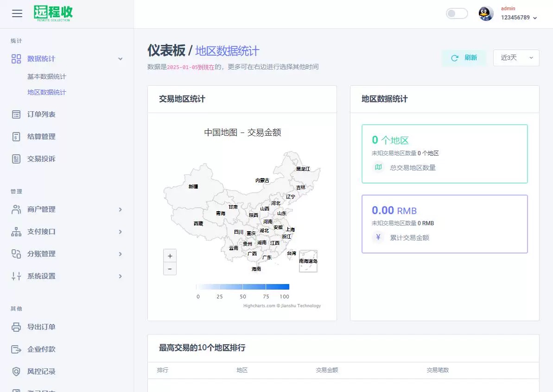Click the 交易笔数 column header
The height and width of the screenshot is (392, 553).
438,370
